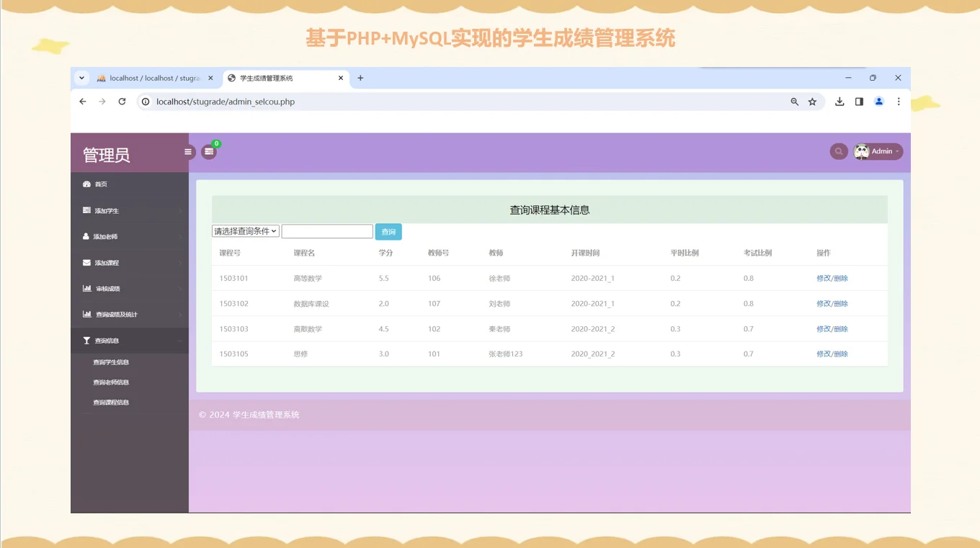Open the search magnifier icon in top bar
The height and width of the screenshot is (548, 980).
tap(838, 151)
